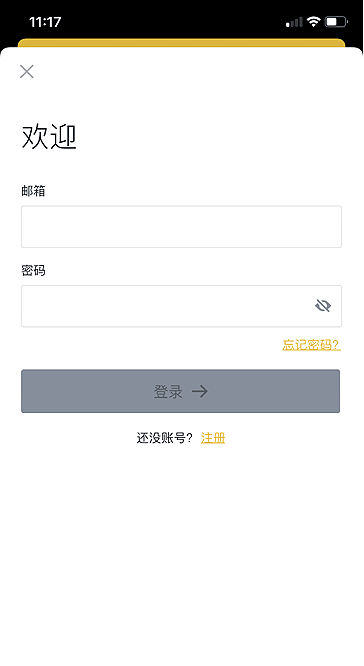Click the 欢迎 welcome heading

(x=49, y=137)
